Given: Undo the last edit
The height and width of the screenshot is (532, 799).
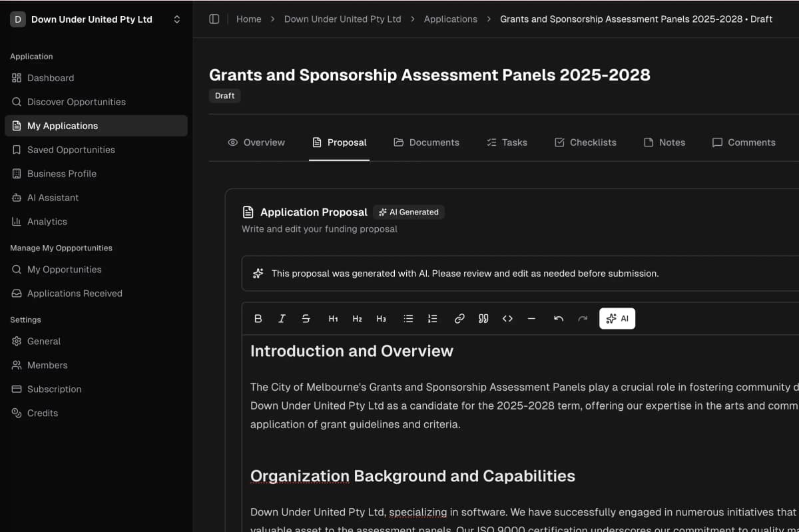Looking at the screenshot, I should (x=559, y=319).
